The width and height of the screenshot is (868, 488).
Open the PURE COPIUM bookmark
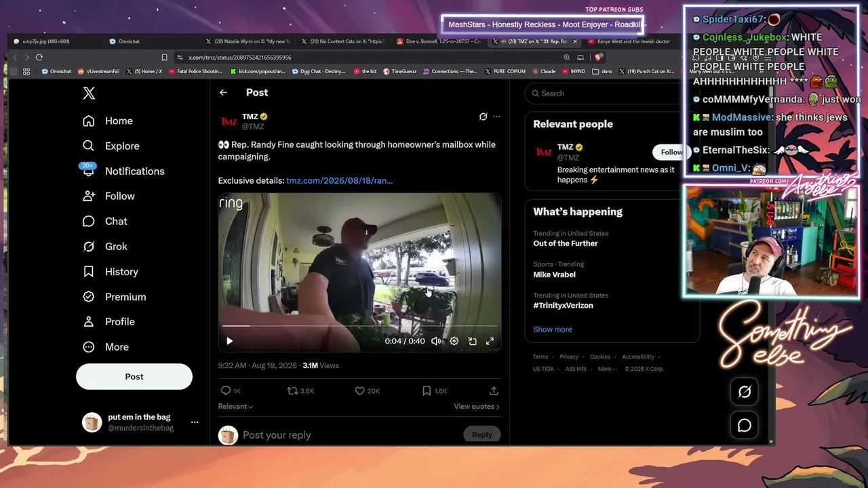pos(505,71)
